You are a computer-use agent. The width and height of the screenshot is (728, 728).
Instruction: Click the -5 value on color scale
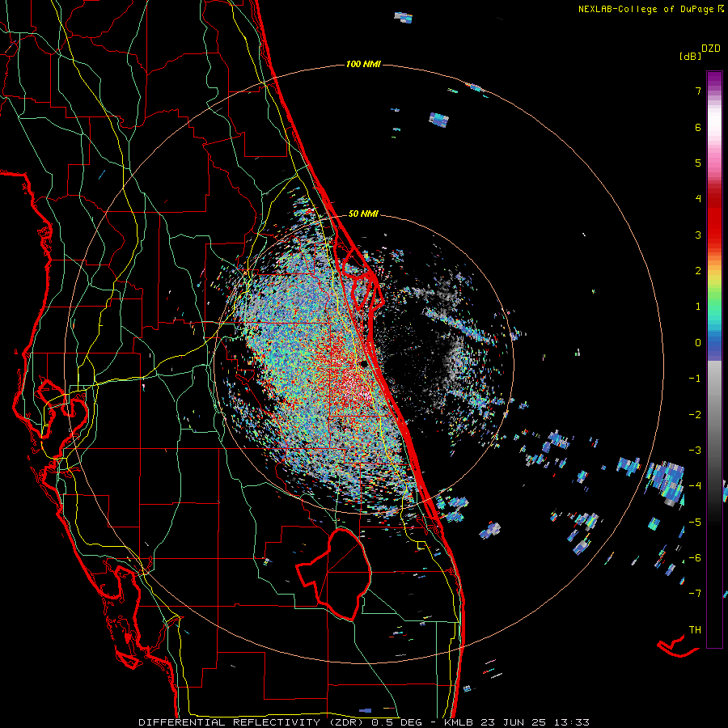coord(695,523)
